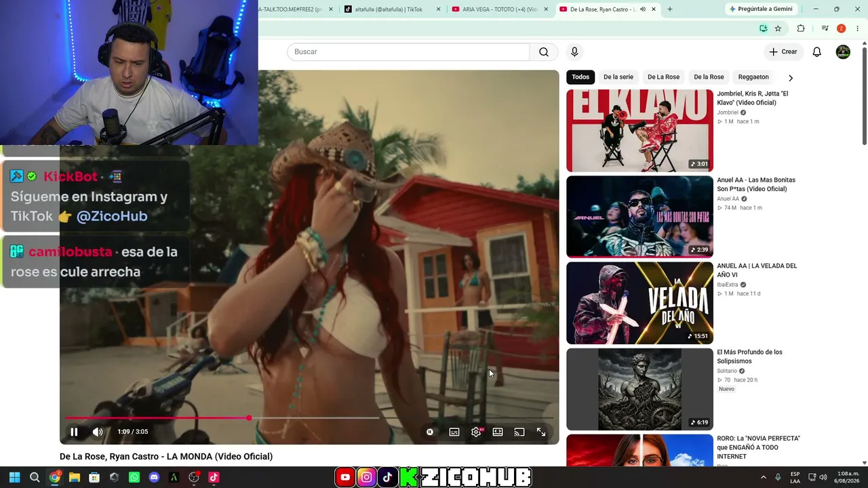
Task: Switch to the altafulla TikTok tab
Action: click(x=389, y=9)
